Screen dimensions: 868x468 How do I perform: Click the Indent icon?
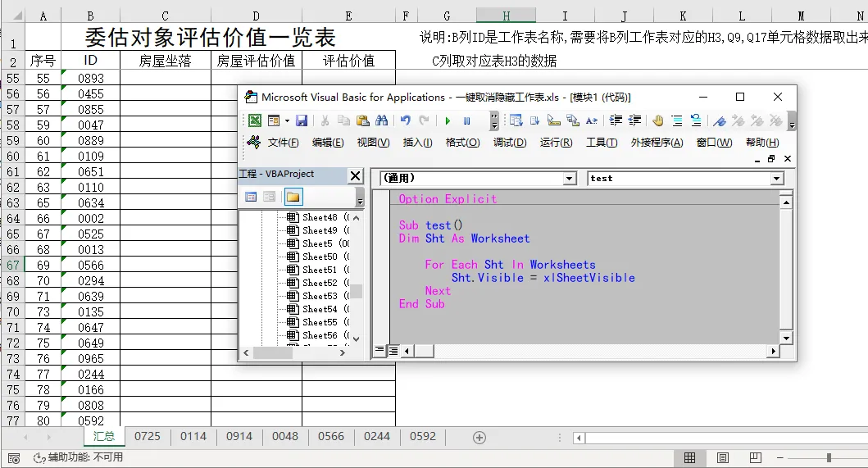[x=616, y=120]
